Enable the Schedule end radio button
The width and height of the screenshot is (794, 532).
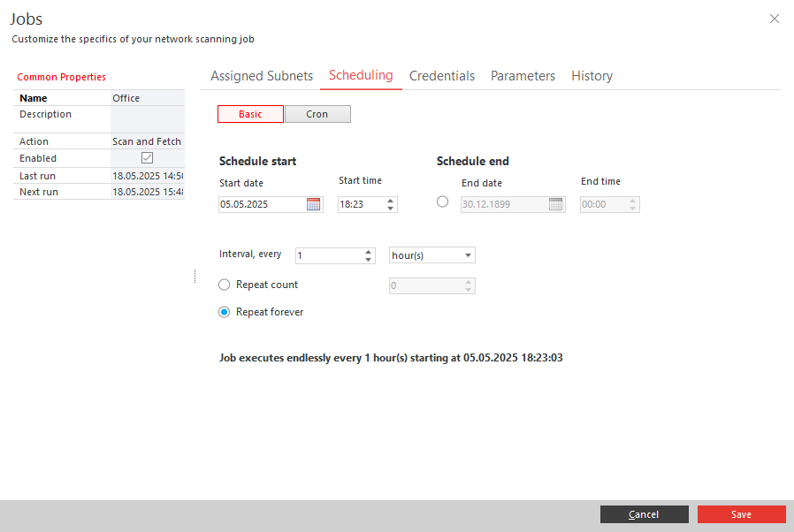pyautogui.click(x=443, y=201)
